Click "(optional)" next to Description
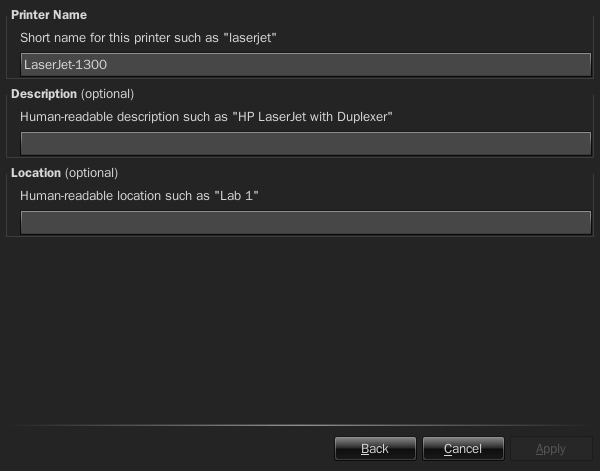This screenshot has width=600, height=471. click(108, 94)
